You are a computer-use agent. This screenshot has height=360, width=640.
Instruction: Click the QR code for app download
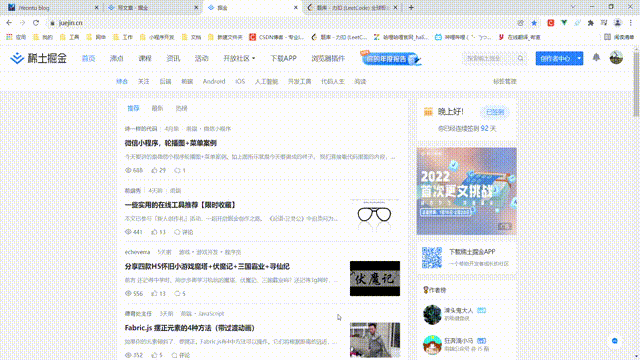pos(432,258)
